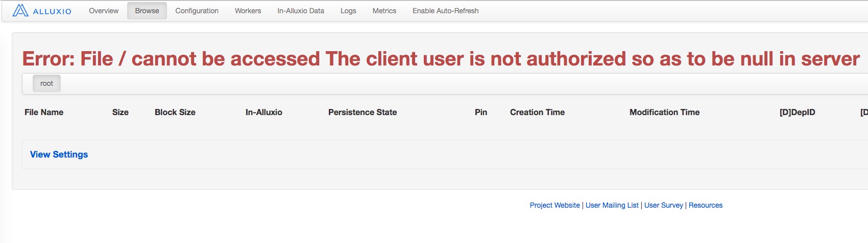Click the Size column header
The image size is (868, 243).
[x=120, y=112]
